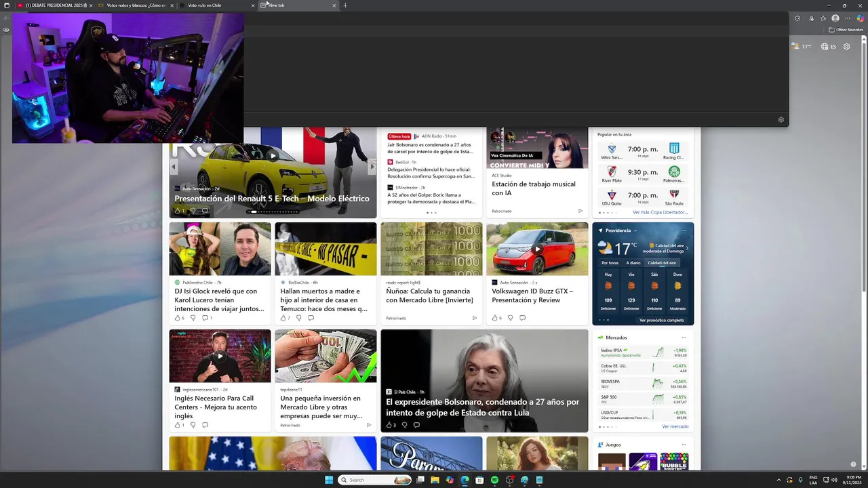Open Vélez vs Racing 7:00 p. m. match
Image resolution: width=868 pixels, height=488 pixels.
[643, 150]
